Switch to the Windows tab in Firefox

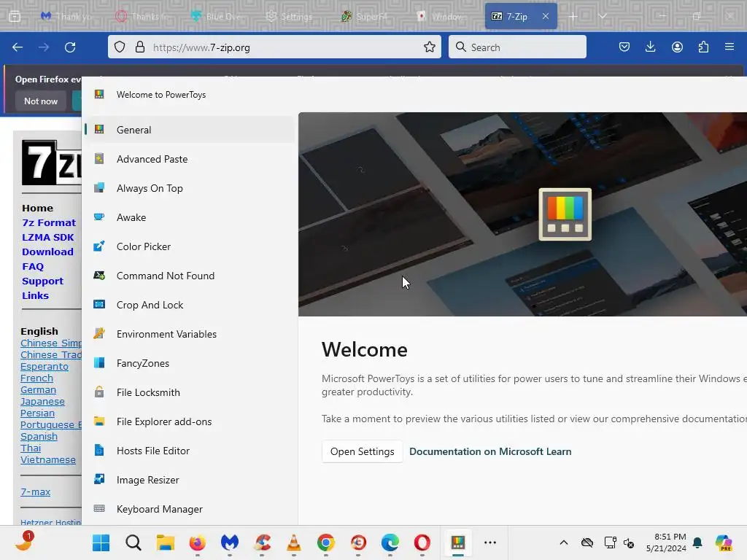(442, 17)
